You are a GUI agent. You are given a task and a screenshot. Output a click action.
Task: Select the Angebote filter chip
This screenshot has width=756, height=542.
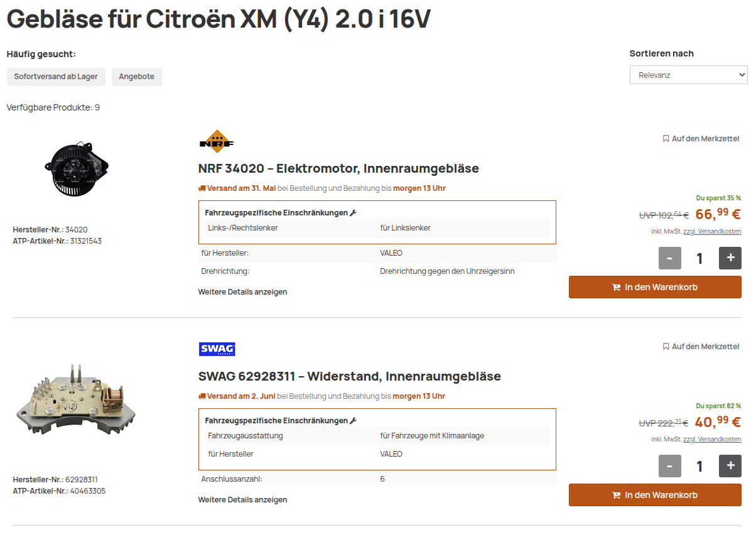(x=137, y=77)
